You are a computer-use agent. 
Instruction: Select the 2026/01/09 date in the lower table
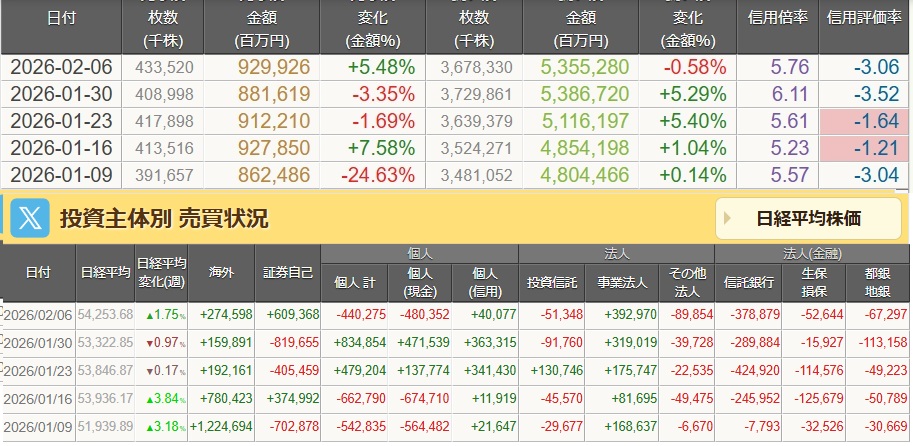(39, 426)
